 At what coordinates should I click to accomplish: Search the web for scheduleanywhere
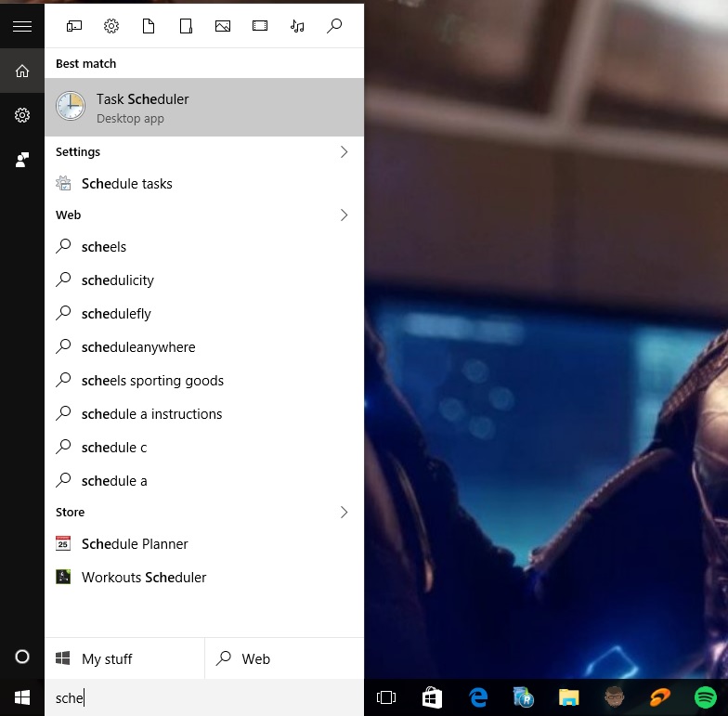coord(204,347)
